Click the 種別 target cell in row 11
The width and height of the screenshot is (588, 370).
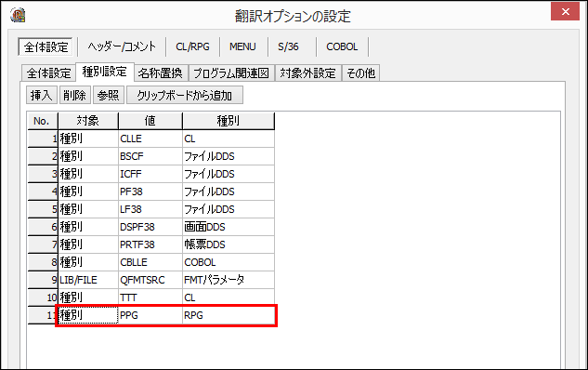click(x=88, y=315)
